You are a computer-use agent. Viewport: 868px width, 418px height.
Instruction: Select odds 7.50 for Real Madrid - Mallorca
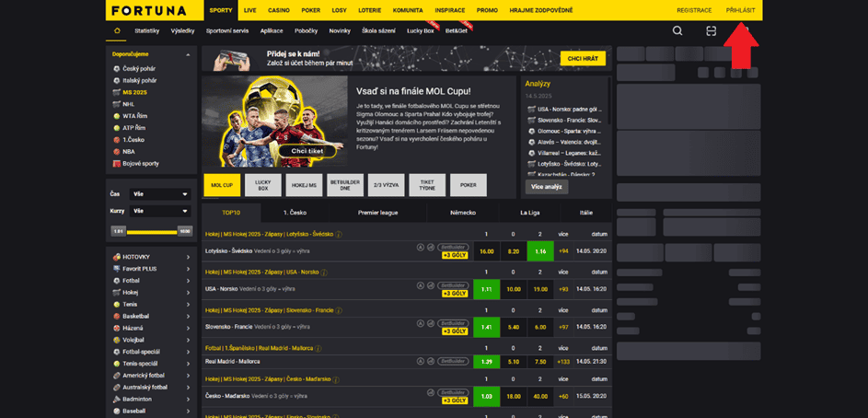click(541, 362)
